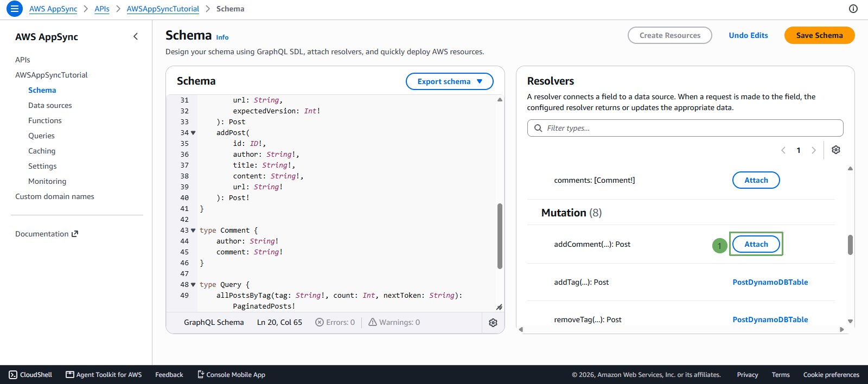
Task: Collapse type Comment at line 43
Action: tap(193, 231)
